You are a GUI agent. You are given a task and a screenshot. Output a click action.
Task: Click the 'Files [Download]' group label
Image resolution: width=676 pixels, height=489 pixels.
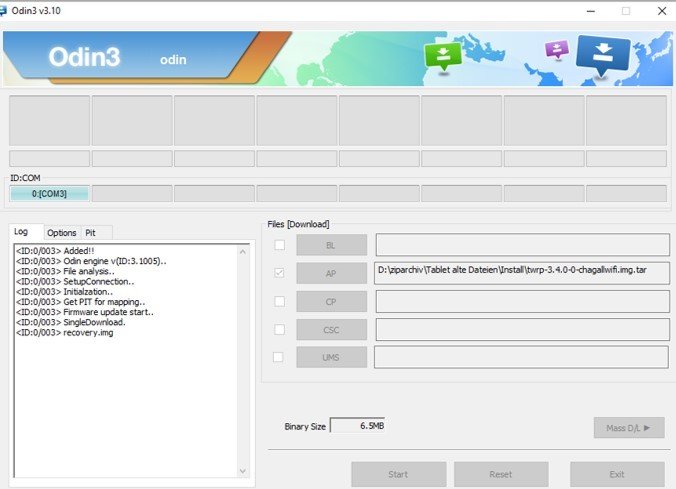pos(298,224)
